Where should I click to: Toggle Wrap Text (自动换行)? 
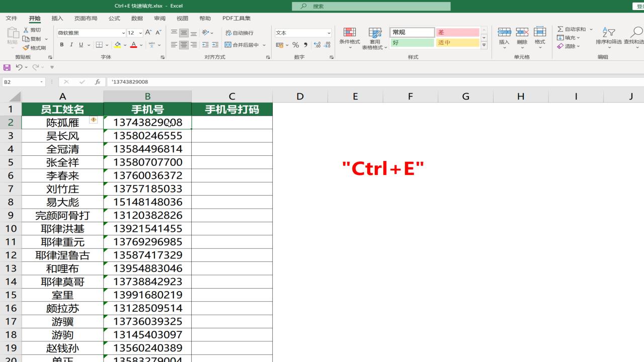[x=239, y=33]
